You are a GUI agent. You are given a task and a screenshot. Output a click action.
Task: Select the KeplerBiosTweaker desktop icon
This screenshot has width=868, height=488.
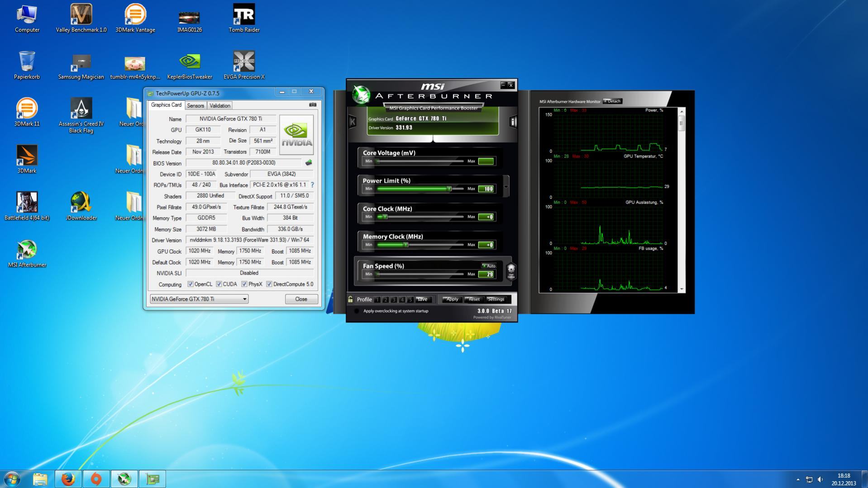click(190, 66)
